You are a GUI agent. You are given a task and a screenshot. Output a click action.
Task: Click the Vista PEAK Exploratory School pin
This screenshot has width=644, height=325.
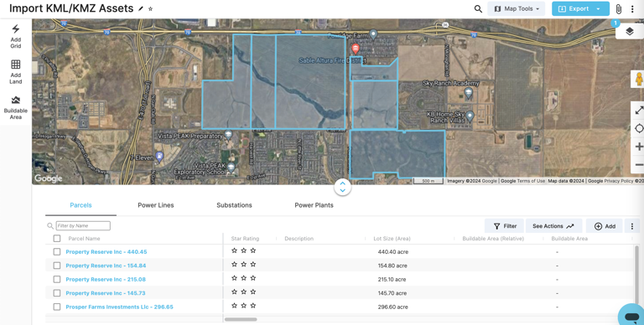click(231, 168)
